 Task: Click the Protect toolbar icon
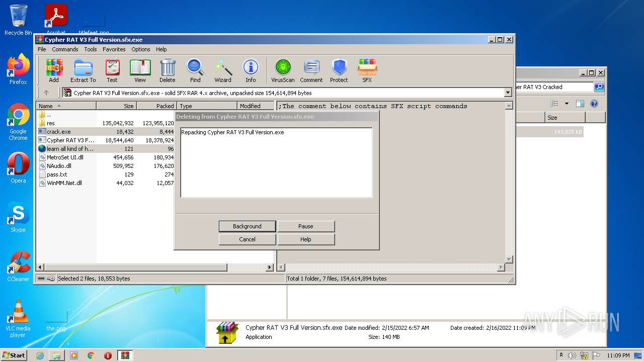pyautogui.click(x=339, y=70)
